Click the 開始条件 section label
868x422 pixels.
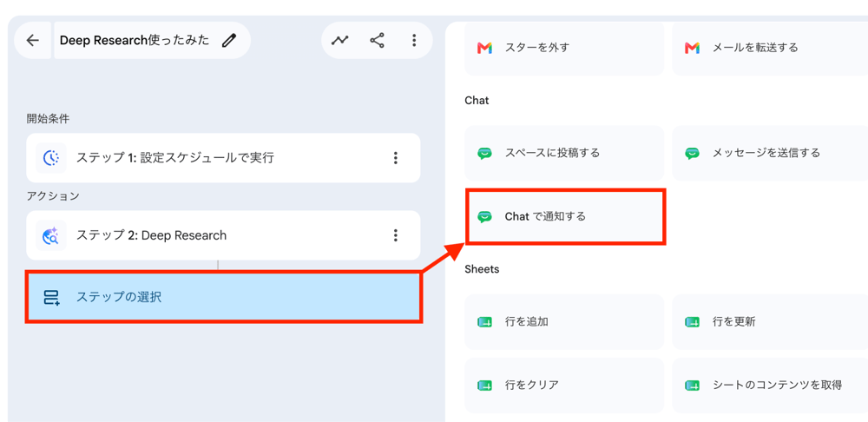click(x=48, y=118)
